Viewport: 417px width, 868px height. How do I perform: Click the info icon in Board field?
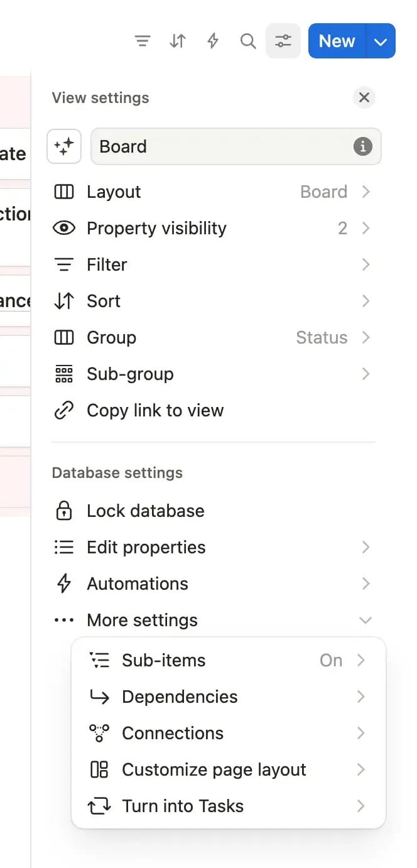tap(362, 146)
